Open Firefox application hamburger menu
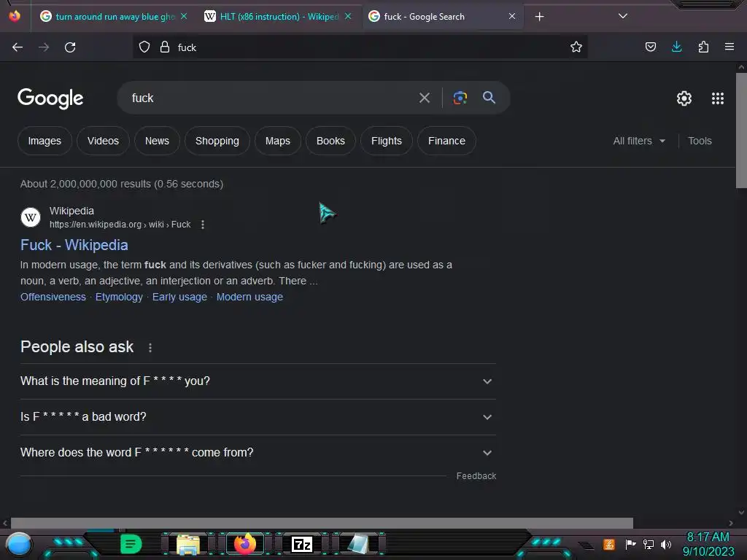 [x=729, y=47]
